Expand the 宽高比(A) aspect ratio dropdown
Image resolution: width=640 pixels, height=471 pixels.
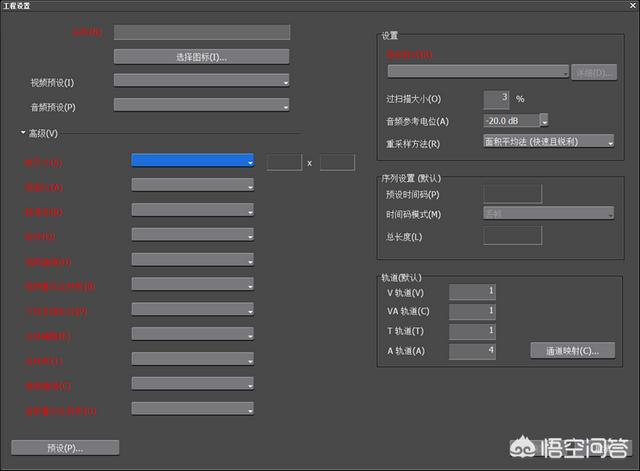[192, 185]
